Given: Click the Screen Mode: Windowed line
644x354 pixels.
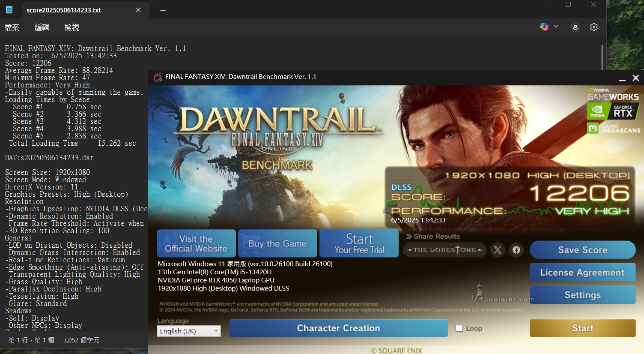Looking at the screenshot, I should click(x=45, y=180).
